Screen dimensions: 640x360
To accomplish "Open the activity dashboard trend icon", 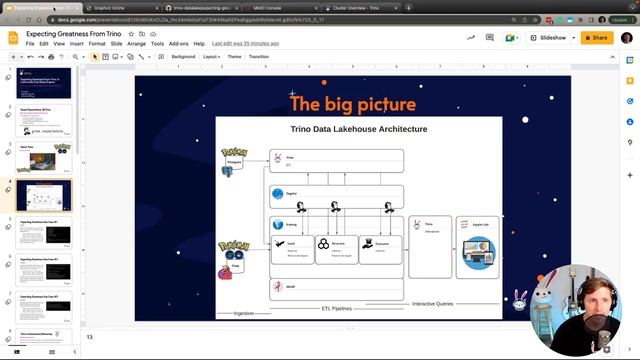I will pyautogui.click(x=471, y=38).
